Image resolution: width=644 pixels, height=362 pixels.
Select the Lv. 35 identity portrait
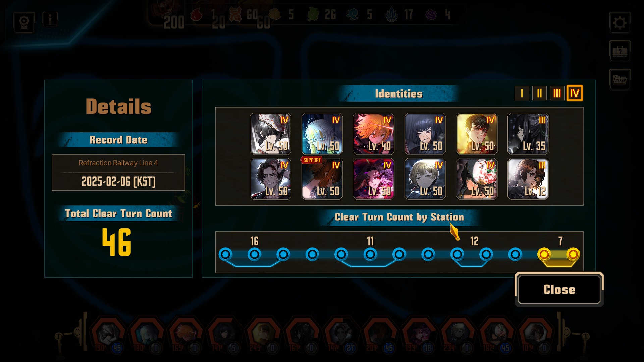pos(528,134)
